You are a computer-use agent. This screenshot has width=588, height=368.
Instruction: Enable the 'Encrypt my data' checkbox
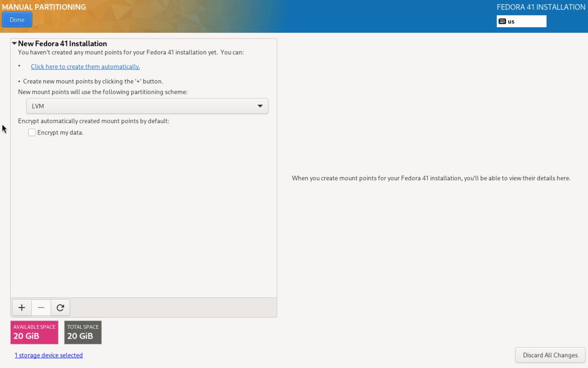click(x=32, y=132)
